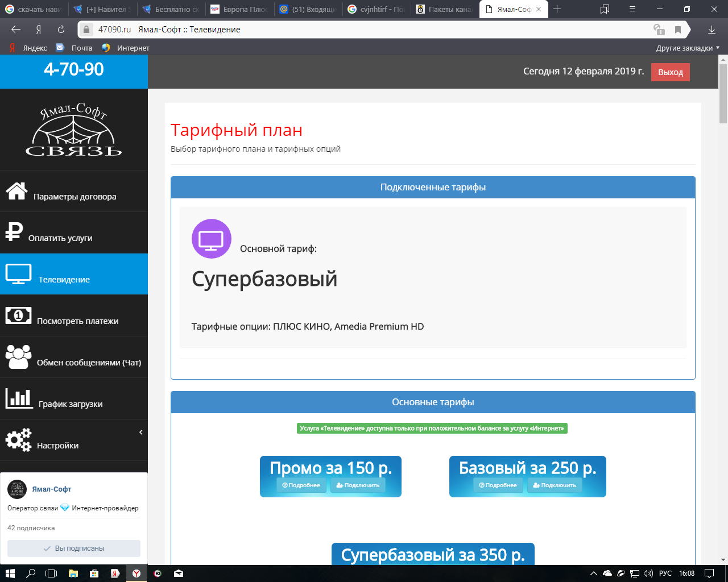Image resolution: width=728 pixels, height=582 pixels.
Task: Switch to the Бесплатно ск tab
Action: click(x=171, y=9)
